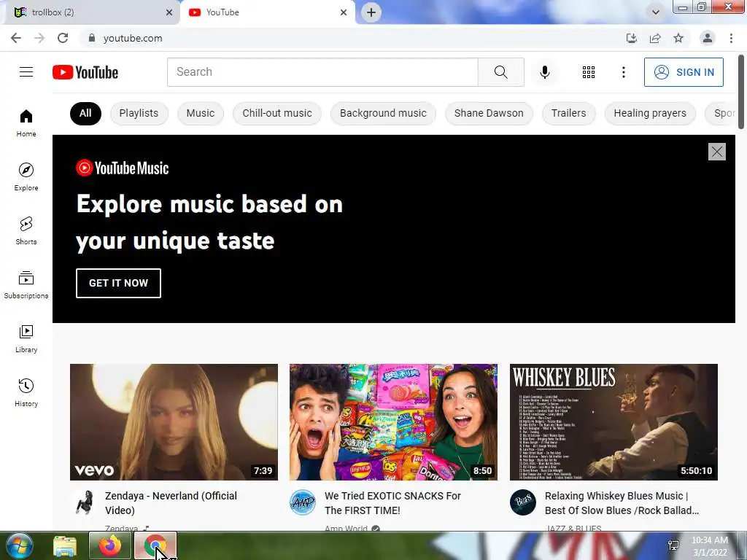Open Chrome profile avatar

tap(708, 38)
